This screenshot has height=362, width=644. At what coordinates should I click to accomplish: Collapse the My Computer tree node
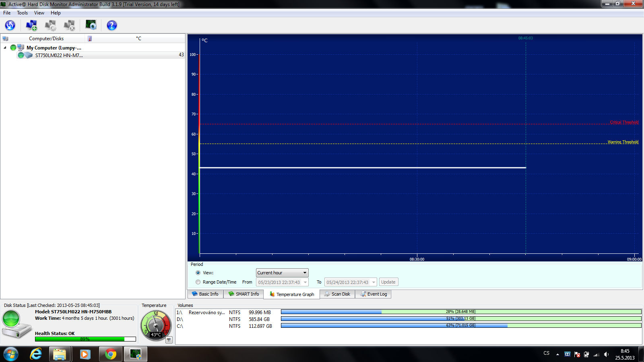[x=5, y=47]
